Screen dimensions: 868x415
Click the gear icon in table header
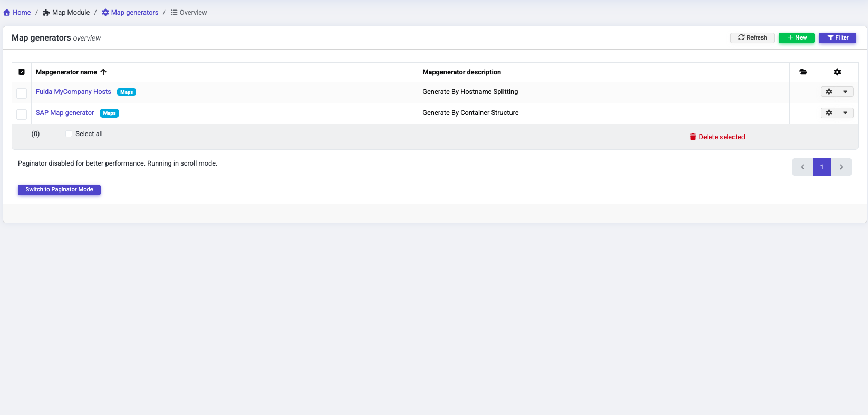tap(837, 72)
